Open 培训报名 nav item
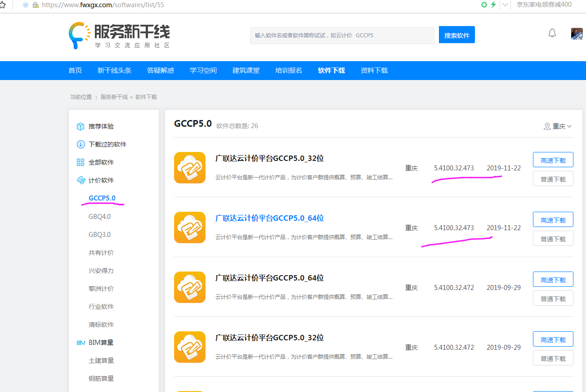This screenshot has width=586, height=392. (289, 71)
